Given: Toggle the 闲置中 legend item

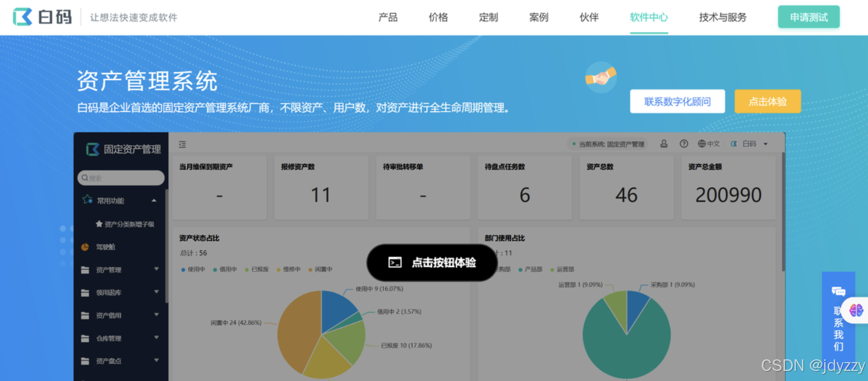Looking at the screenshot, I should coord(321,269).
